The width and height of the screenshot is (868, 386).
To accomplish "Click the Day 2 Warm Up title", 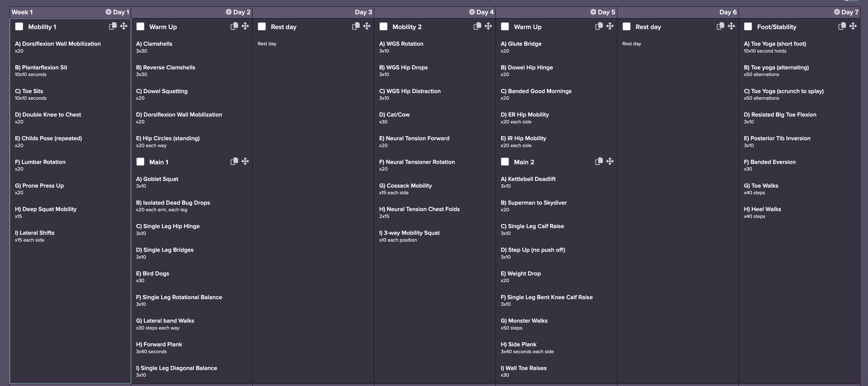I will [x=163, y=27].
